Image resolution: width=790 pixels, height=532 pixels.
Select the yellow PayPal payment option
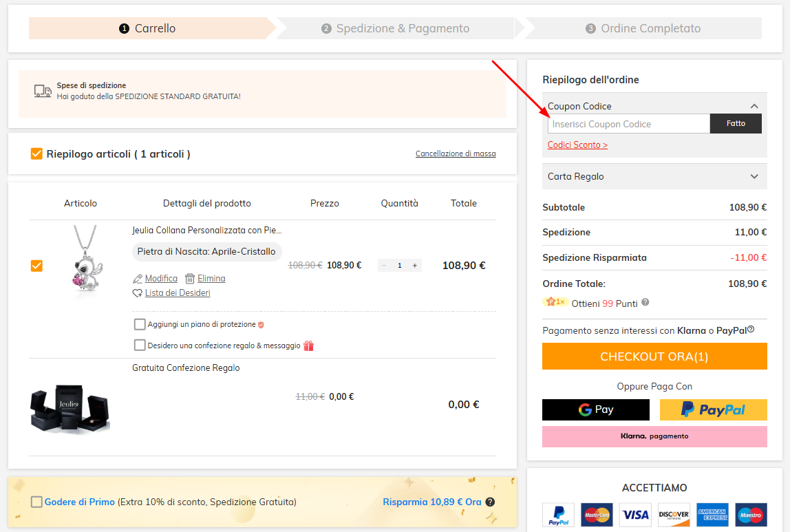coord(713,409)
